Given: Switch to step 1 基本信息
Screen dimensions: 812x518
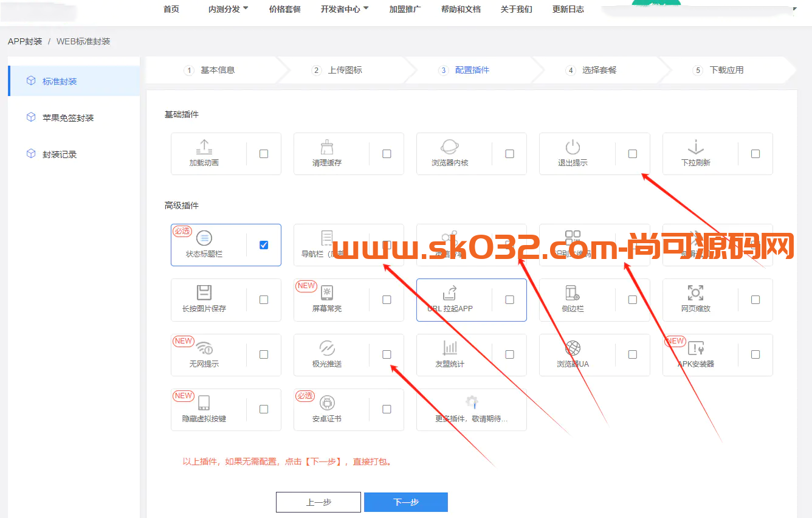Looking at the screenshot, I should (210, 70).
